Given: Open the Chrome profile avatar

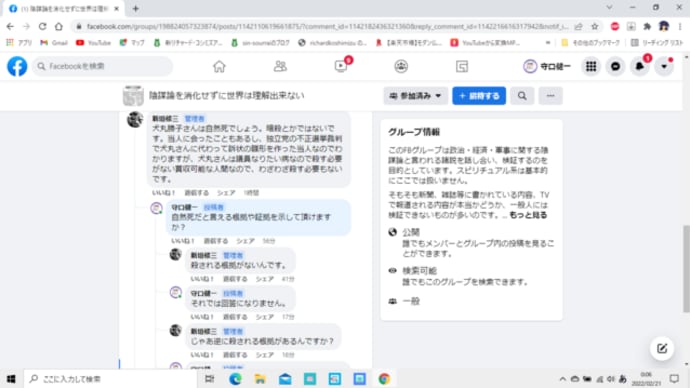Looking at the screenshot, I should point(664,26).
